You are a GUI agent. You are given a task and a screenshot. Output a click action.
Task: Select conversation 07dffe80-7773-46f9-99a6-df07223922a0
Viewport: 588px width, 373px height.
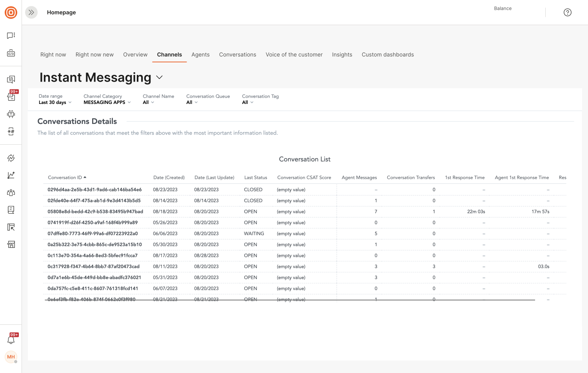tap(93, 233)
